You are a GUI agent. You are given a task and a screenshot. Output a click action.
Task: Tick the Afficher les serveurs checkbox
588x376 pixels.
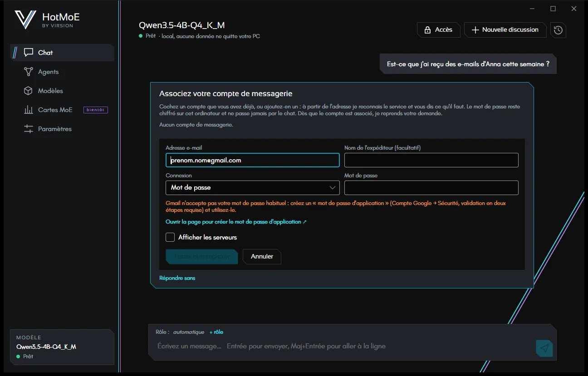pyautogui.click(x=170, y=237)
